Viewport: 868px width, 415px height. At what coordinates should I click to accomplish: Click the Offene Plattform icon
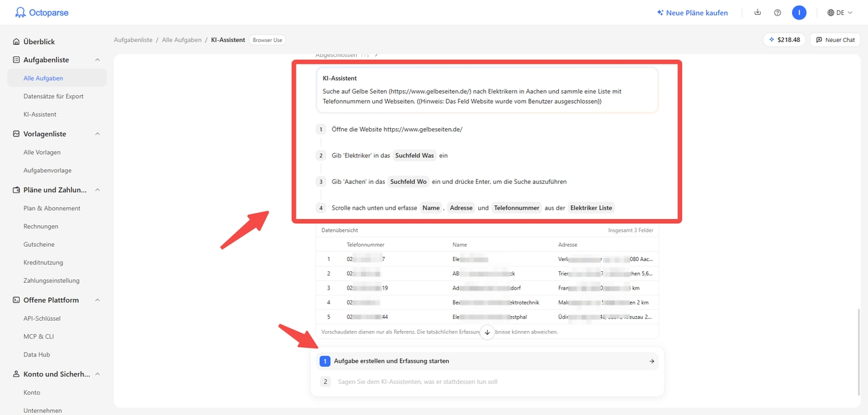click(x=16, y=300)
